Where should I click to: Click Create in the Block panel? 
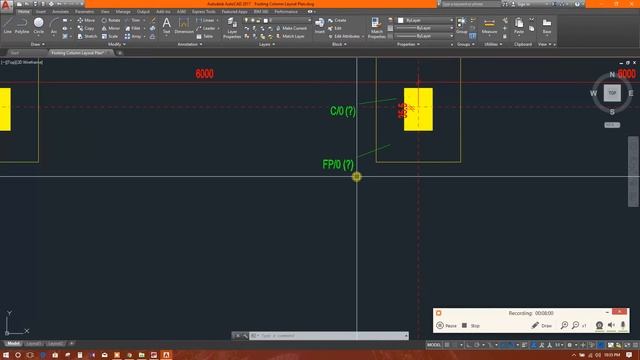coord(337,20)
